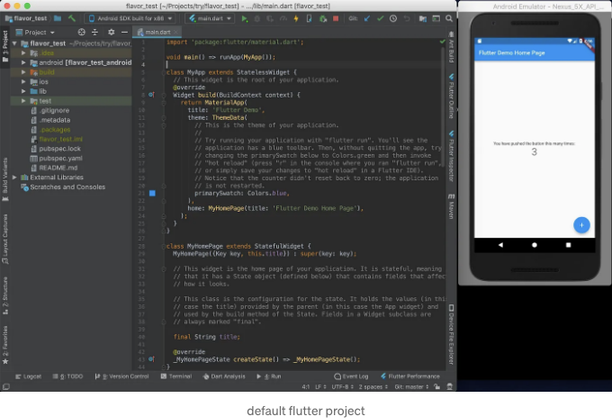Select pubspec.yaml in project tree

60,158
